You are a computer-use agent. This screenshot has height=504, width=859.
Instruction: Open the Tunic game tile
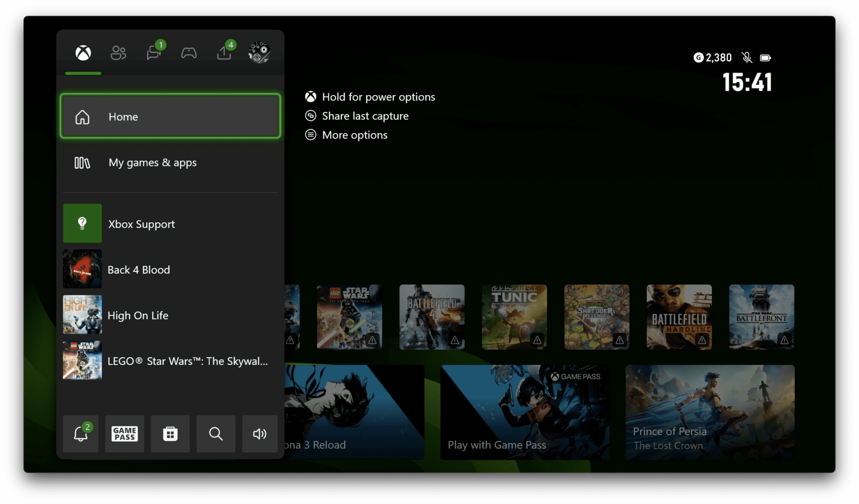pyautogui.click(x=514, y=317)
